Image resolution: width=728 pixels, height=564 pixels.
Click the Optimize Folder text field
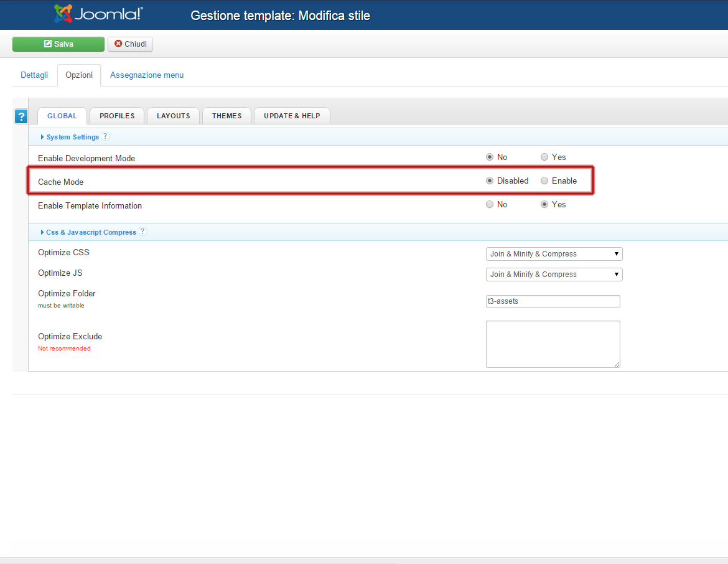click(553, 301)
